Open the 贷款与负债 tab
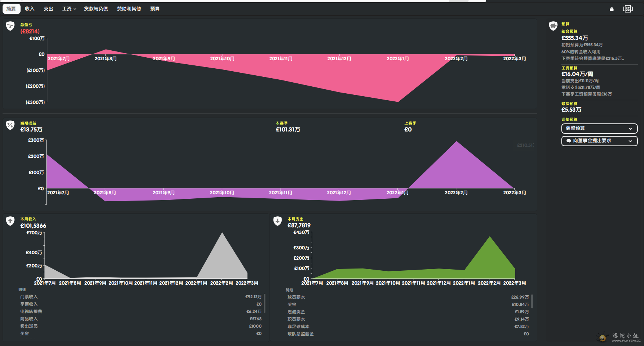This screenshot has width=644, height=346. [96, 9]
